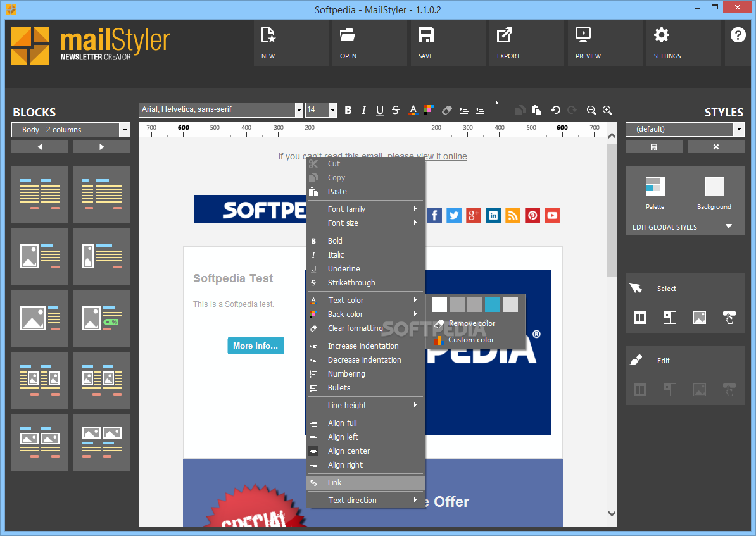Click the help question mark icon
Viewport: 756px width, 536px height.
(738, 35)
